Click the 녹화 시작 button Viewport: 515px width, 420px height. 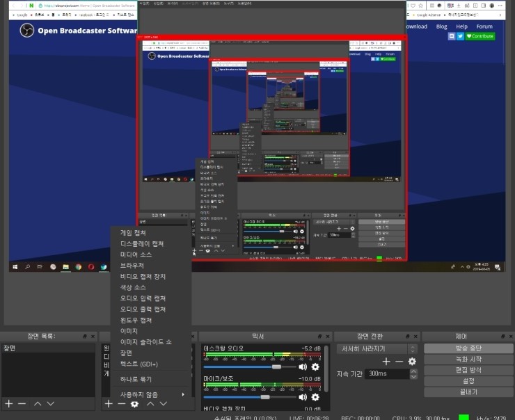pyautogui.click(x=468, y=359)
